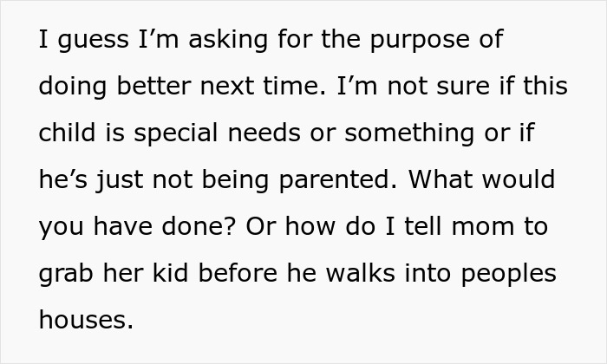Click the word "grab" starting the sixth line
This screenshot has height=364, width=607.
[66, 275]
